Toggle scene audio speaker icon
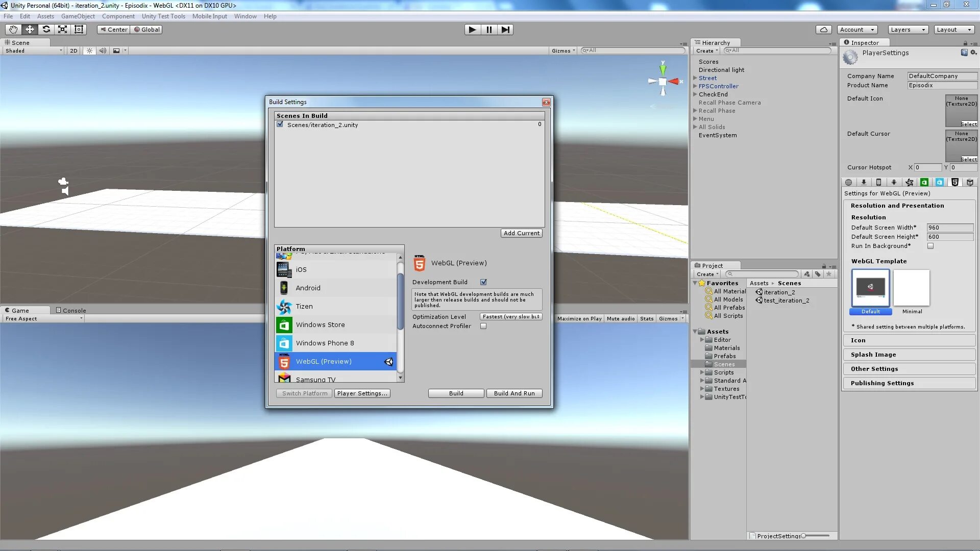Viewport: 980px width, 551px height. 103,51
